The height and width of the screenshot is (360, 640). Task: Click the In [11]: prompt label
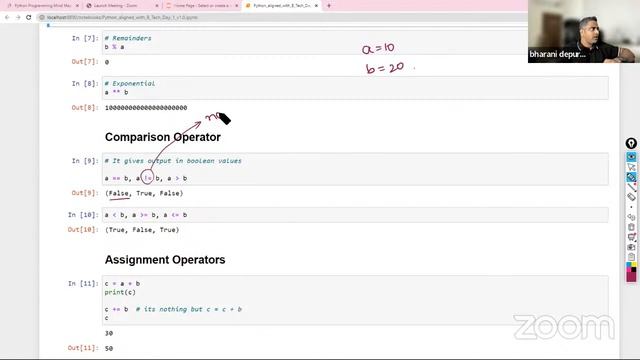point(83,283)
